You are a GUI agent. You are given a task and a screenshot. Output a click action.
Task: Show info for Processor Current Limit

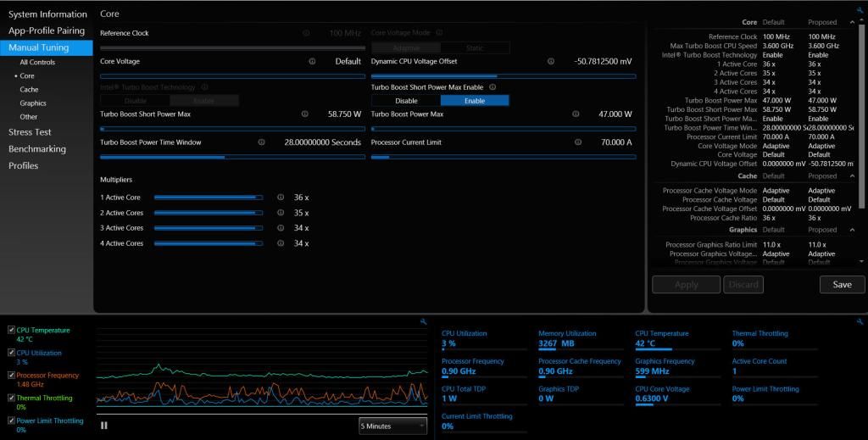coord(578,142)
